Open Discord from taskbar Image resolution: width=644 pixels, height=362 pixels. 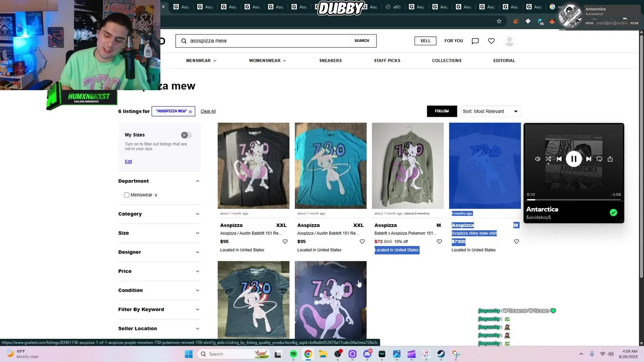click(367, 354)
